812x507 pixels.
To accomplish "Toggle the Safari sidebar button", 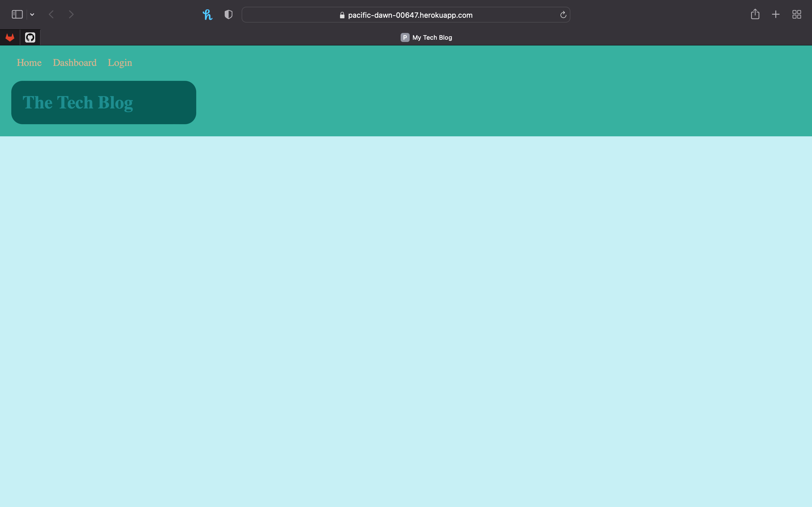I will [17, 14].
